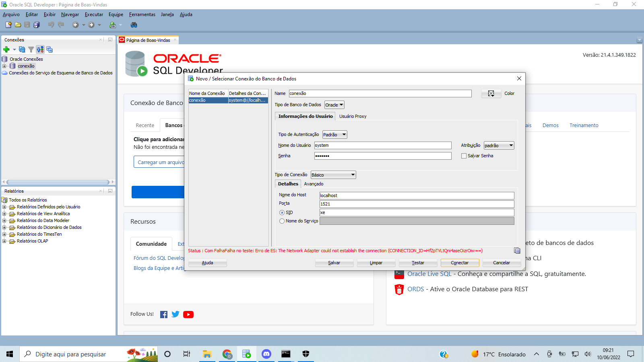Open the Demos link on welcome page
Viewport: 644px width, 362px height.
point(550,125)
